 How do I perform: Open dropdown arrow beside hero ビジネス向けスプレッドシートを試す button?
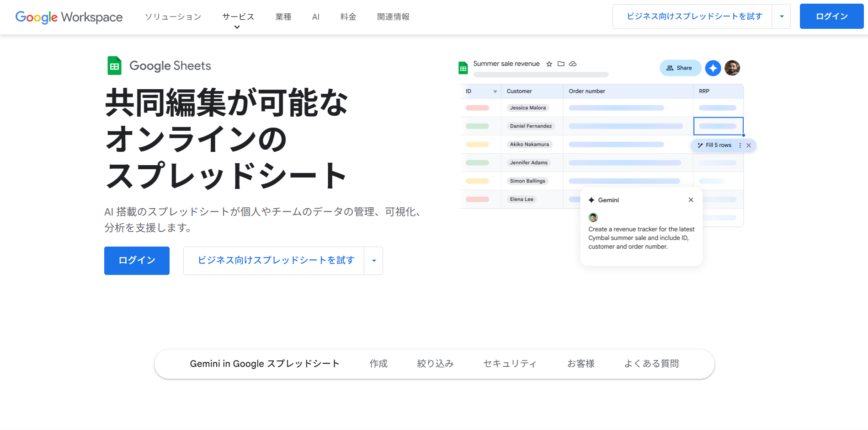pyautogui.click(x=374, y=261)
